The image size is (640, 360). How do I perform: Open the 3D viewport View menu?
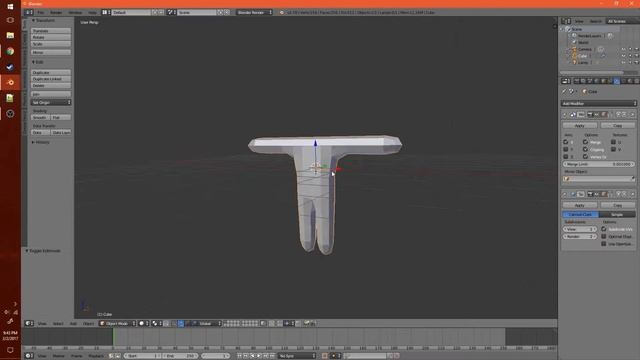tap(42, 324)
